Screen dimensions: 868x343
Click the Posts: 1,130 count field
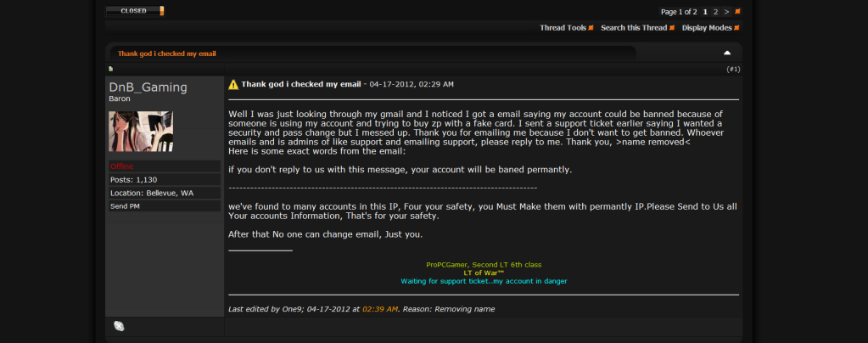pos(134,180)
